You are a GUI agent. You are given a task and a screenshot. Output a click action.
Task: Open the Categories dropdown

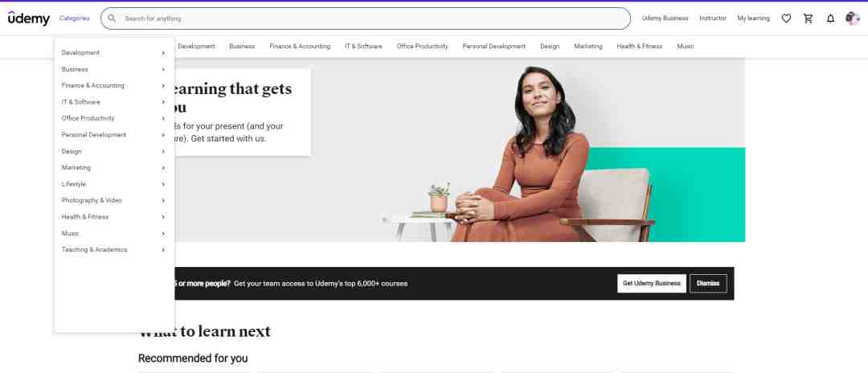click(x=74, y=18)
